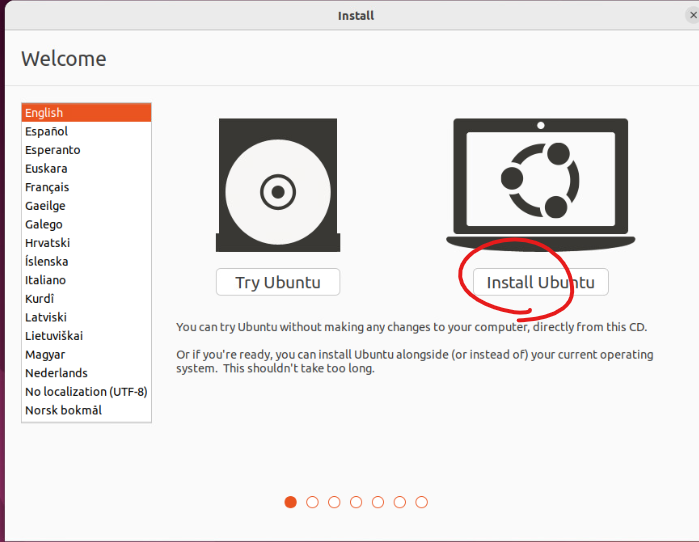Click the last progress step dot
This screenshot has height=542, width=699.
coord(422,502)
